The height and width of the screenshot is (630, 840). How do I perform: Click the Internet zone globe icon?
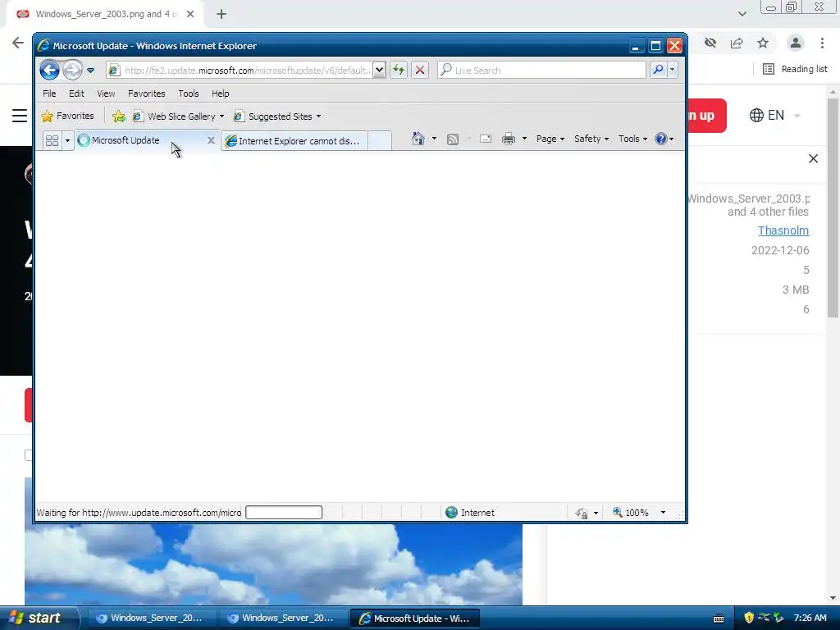click(452, 513)
